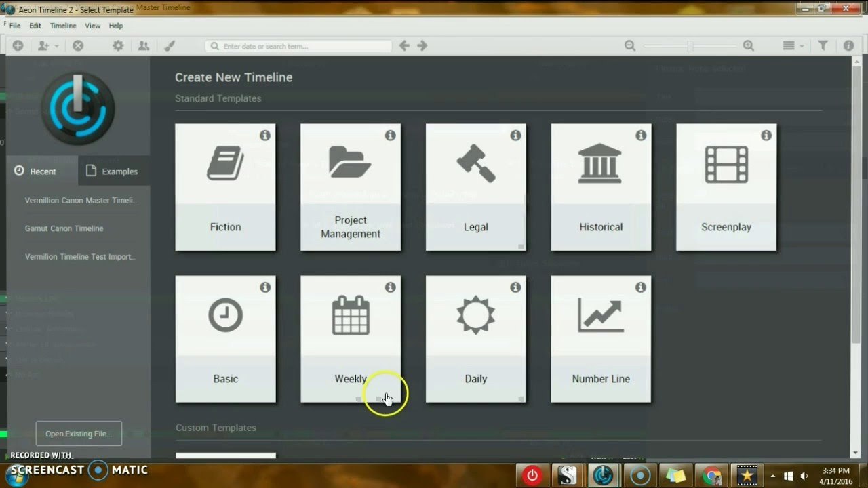Click the zoom in magnifier icon
This screenshot has width=868, height=488.
749,45
